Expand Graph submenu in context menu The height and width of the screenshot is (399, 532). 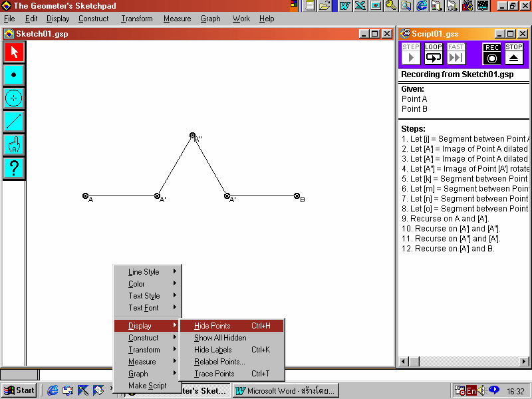(148, 374)
